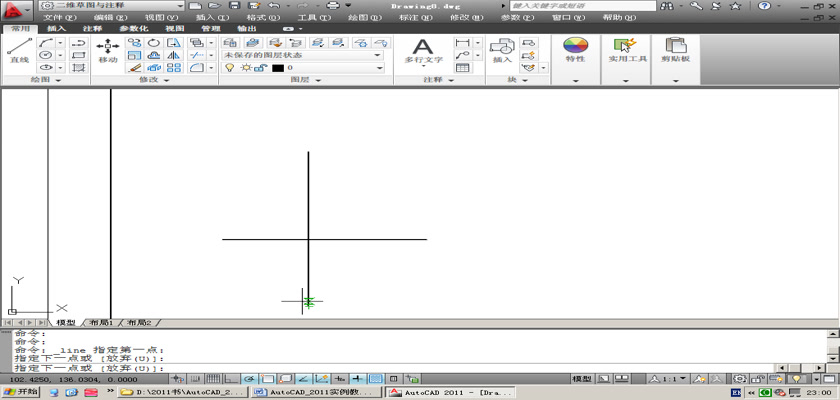Switch to AutoCAD_2011实例教 taskbar window
The height and width of the screenshot is (400, 840).
pos(317,392)
